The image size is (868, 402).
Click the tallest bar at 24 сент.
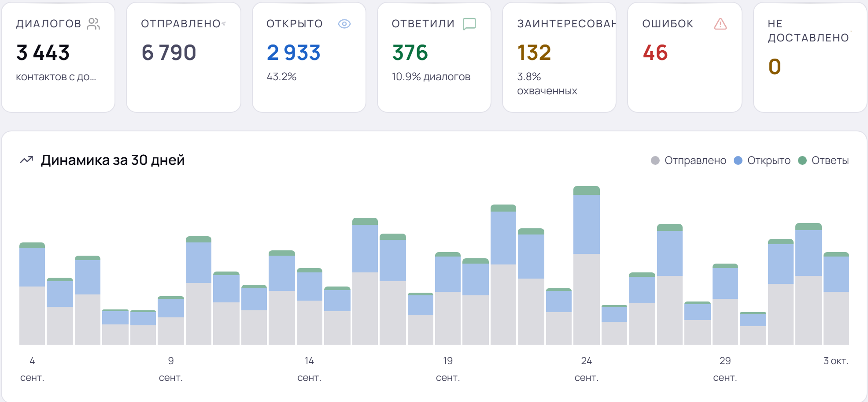587,265
